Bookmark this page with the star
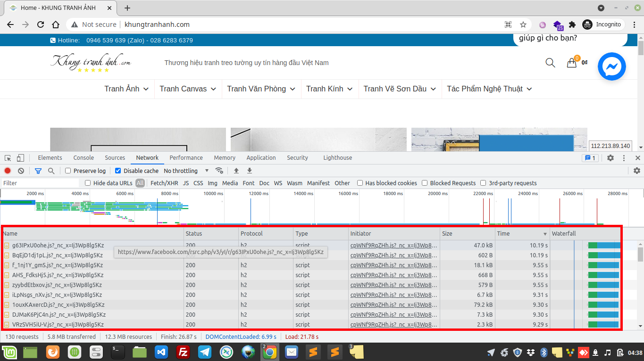The height and width of the screenshot is (361, 644). pos(523,25)
